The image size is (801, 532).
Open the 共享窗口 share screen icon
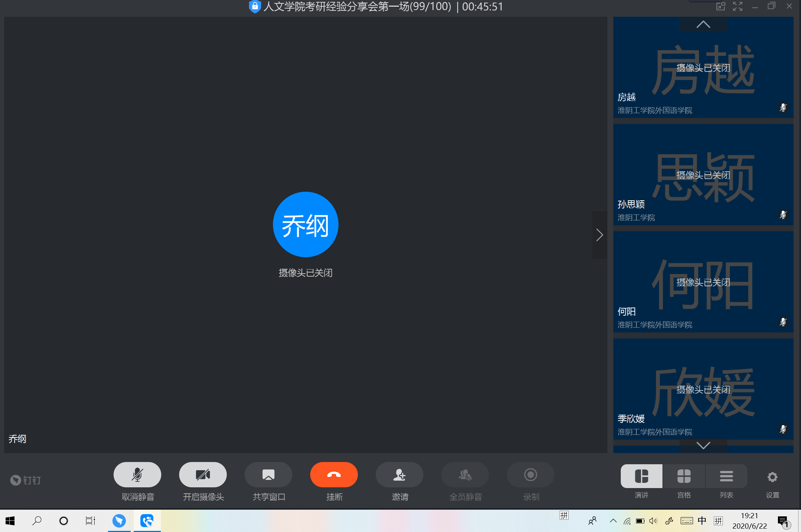pyautogui.click(x=268, y=475)
